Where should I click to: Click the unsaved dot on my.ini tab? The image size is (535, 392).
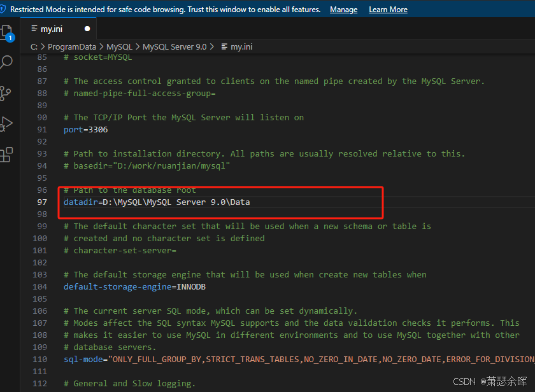[87, 29]
